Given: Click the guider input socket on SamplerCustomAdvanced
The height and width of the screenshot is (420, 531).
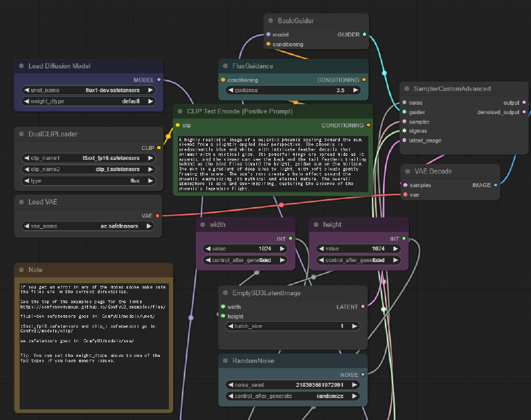Looking at the screenshot, I should [404, 112].
